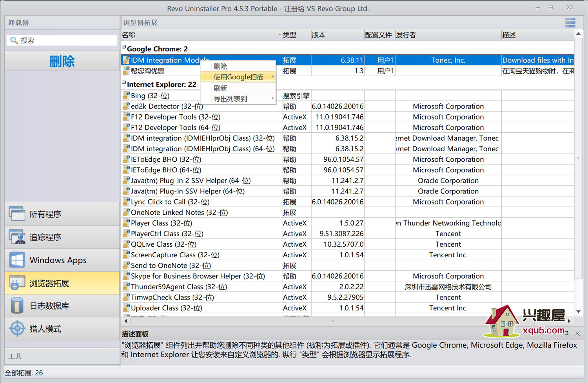
Task: Sort by the 类型 column header
Action: [296, 35]
